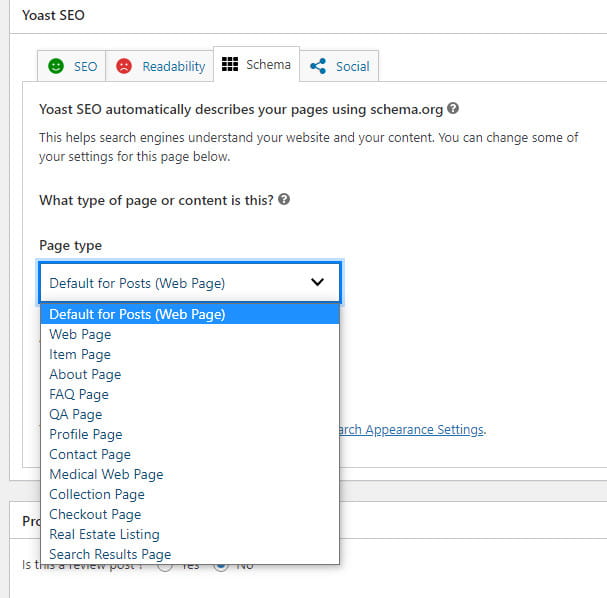Pick QA Page option
Image resolution: width=607 pixels, height=598 pixels.
click(190, 414)
